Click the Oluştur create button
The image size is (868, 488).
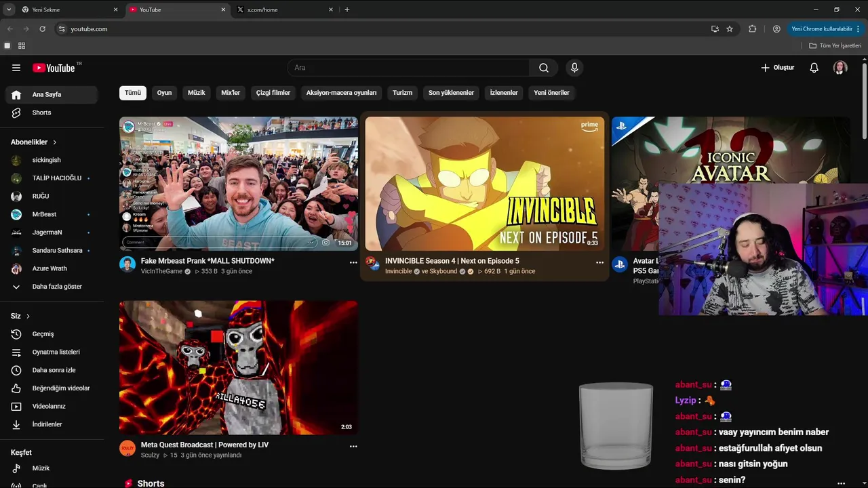pyautogui.click(x=777, y=68)
